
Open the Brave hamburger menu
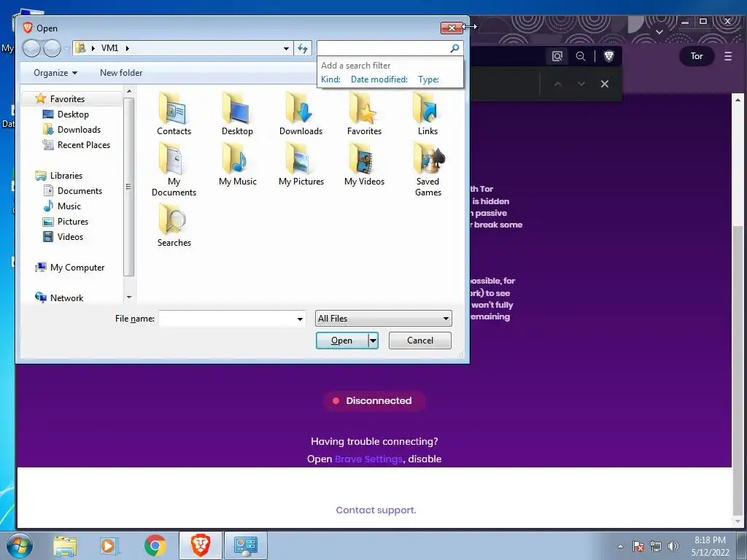point(727,56)
